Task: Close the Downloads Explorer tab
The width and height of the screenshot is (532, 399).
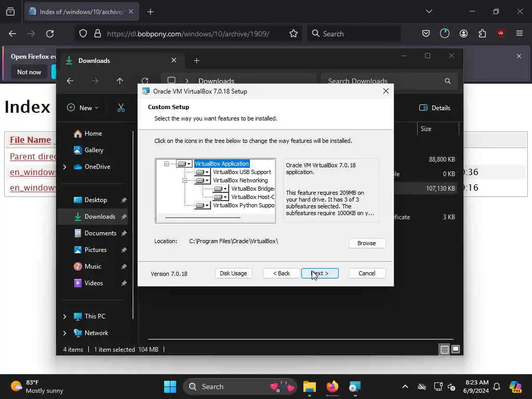Action: pyautogui.click(x=174, y=60)
